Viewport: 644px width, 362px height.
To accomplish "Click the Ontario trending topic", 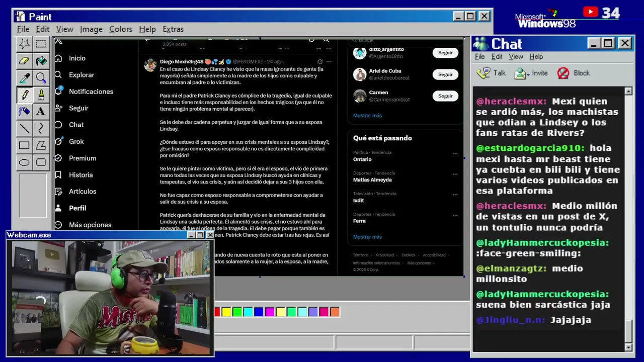I will [362, 159].
